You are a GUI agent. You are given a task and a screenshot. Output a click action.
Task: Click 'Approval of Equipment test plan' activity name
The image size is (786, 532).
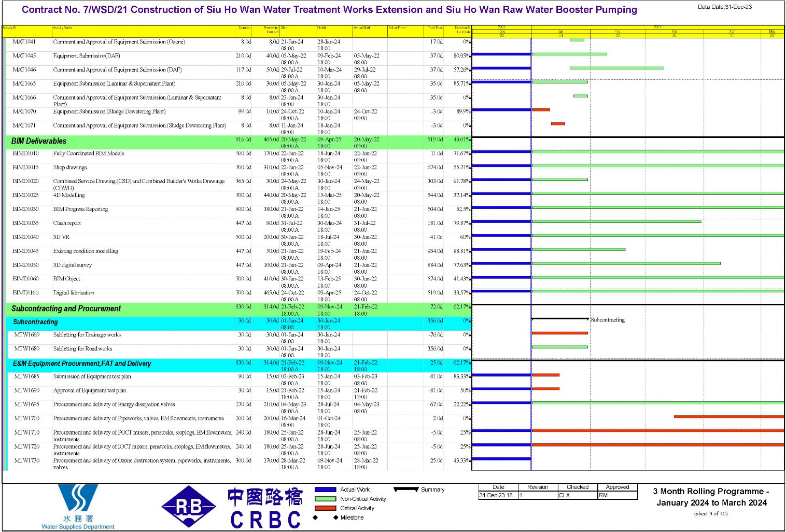[x=89, y=391]
